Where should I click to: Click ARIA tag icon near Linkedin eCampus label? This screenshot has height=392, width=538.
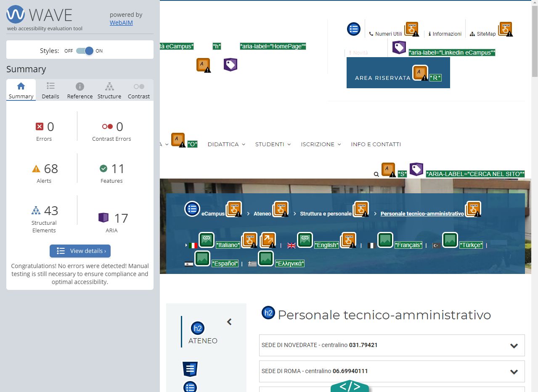tap(399, 47)
